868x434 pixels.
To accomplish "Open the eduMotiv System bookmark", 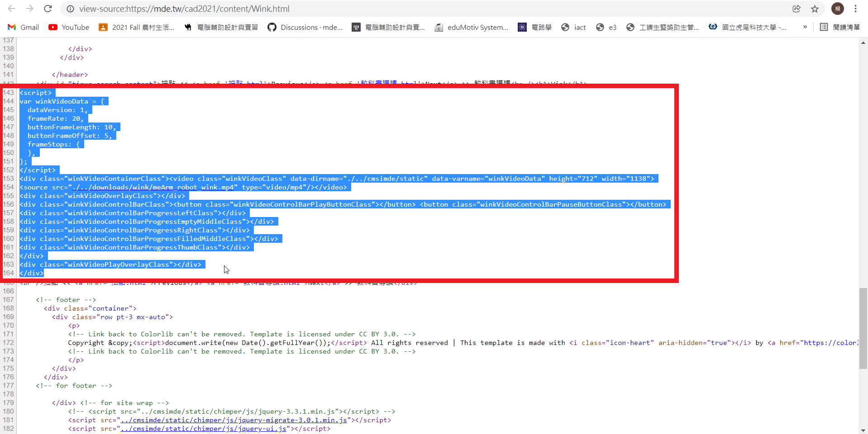I will pyautogui.click(x=471, y=27).
